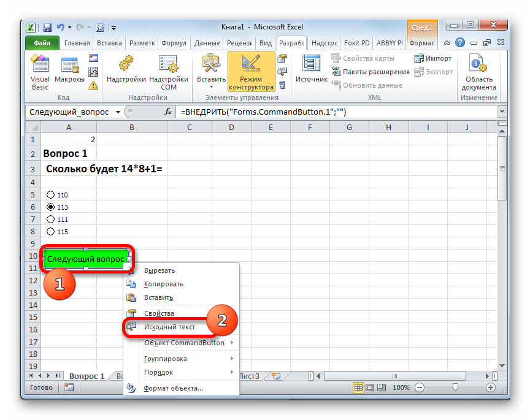
Task: Click the Redo icon
Action: [x=80, y=28]
